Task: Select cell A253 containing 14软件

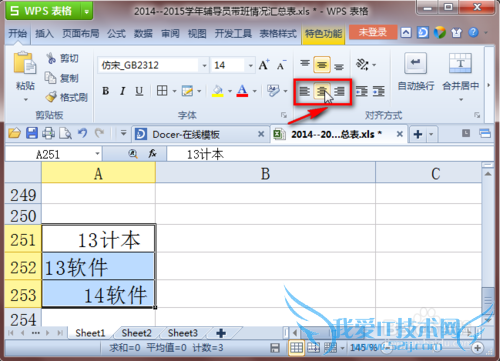Action: point(98,294)
